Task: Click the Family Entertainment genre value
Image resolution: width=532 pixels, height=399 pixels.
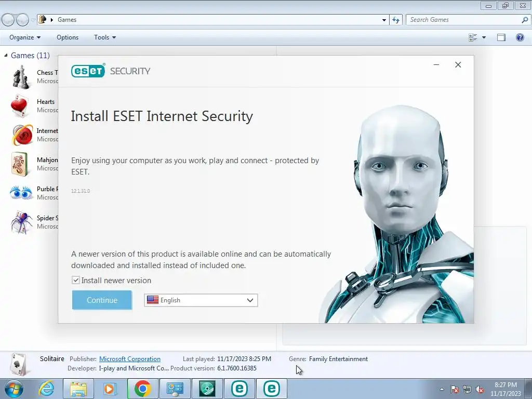Action: coord(338,359)
